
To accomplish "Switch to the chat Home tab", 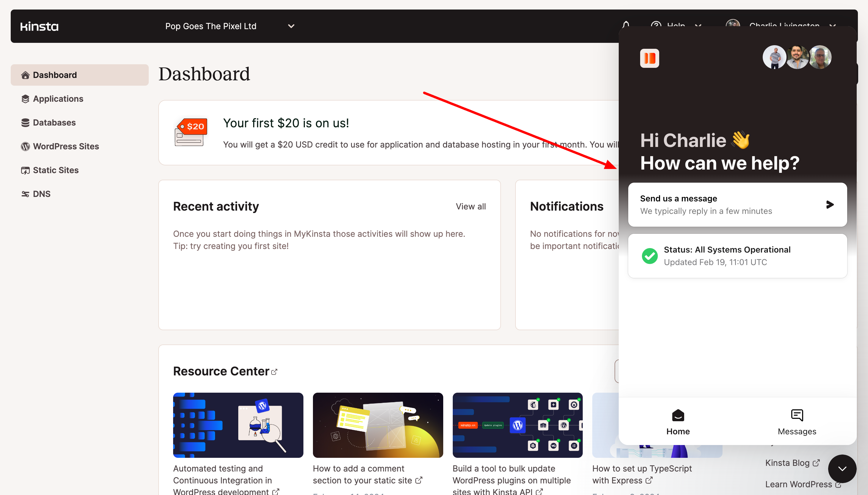I will pyautogui.click(x=678, y=422).
